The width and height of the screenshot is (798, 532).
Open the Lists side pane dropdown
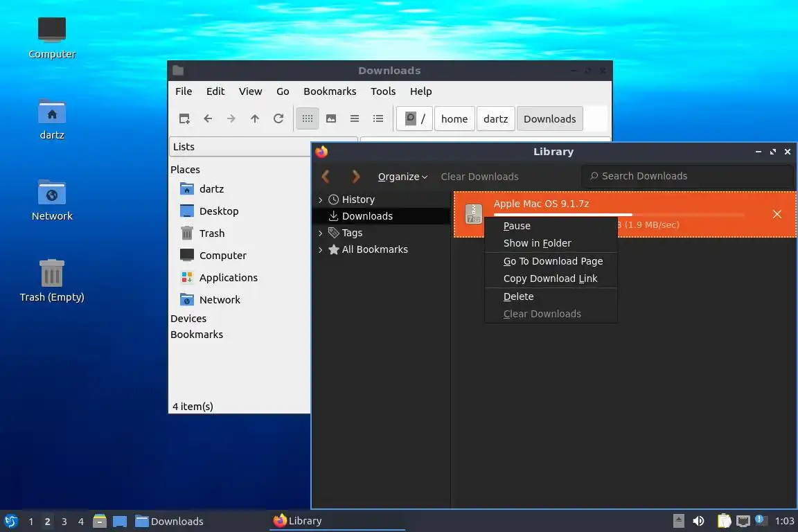[240, 147]
